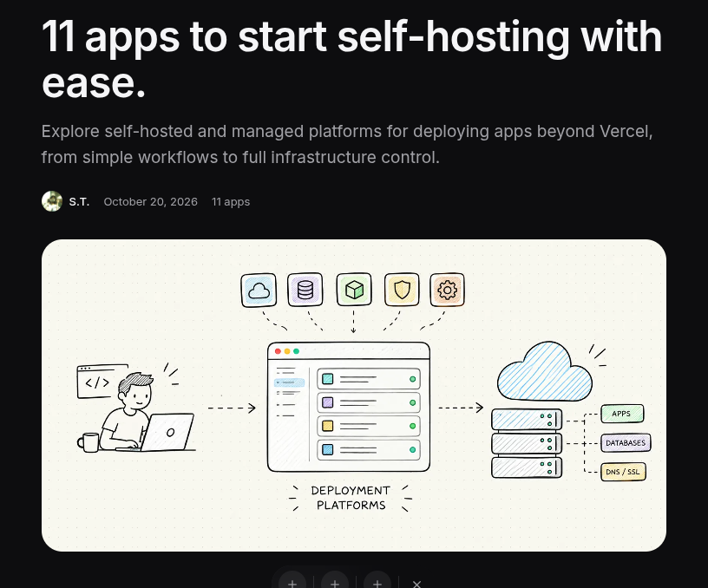Close the floating toolbar via X icon
Screen dimensions: 708x588
pos(416,584)
